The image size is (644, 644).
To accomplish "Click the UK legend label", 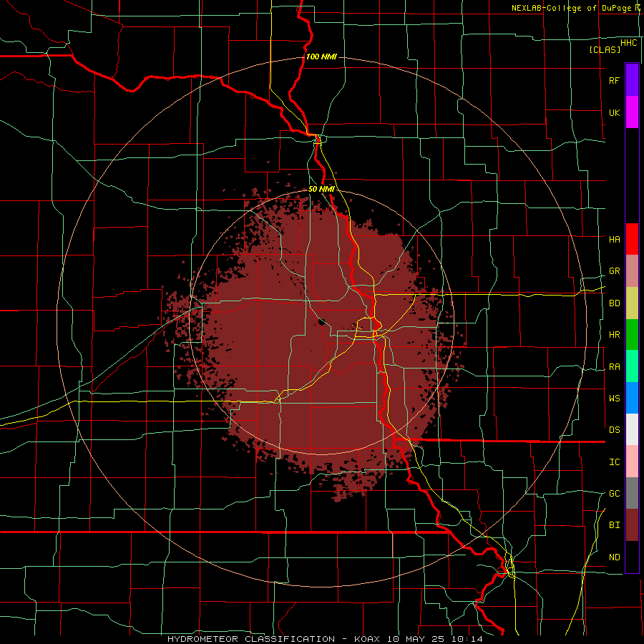I will click(x=614, y=113).
